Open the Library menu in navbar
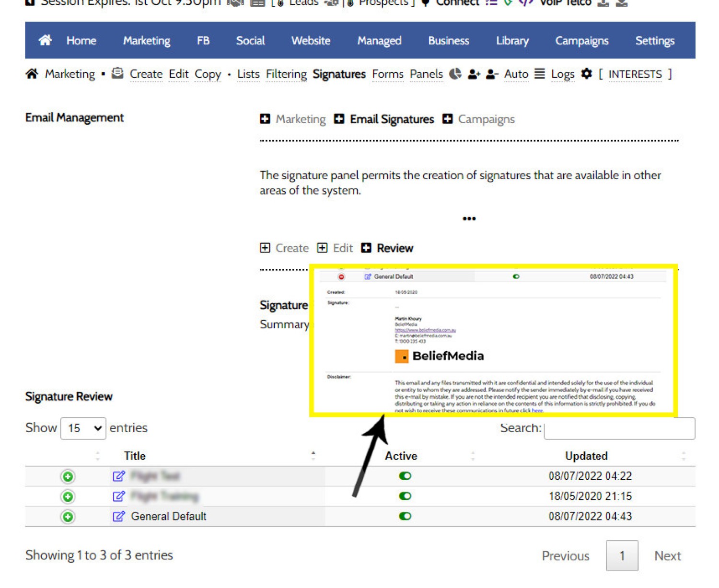 point(512,41)
